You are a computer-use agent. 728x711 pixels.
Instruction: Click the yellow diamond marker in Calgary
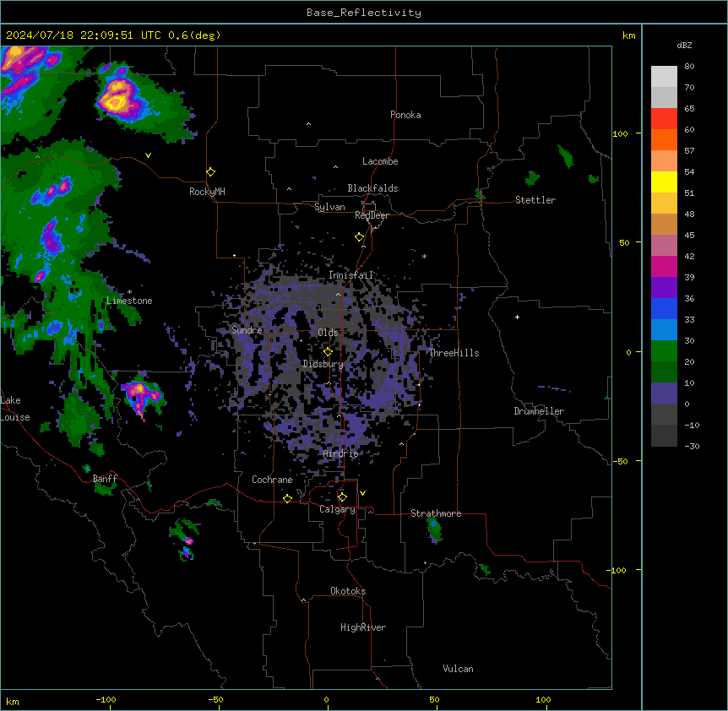[x=342, y=497]
